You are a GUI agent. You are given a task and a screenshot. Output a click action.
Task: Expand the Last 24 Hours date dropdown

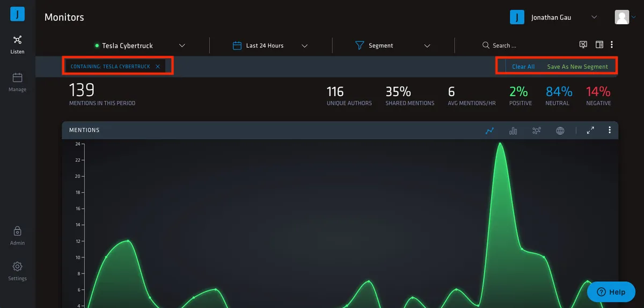pyautogui.click(x=304, y=46)
